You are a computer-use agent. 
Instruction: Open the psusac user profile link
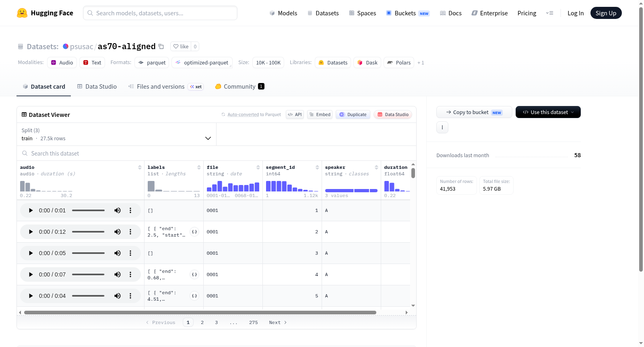(82, 46)
